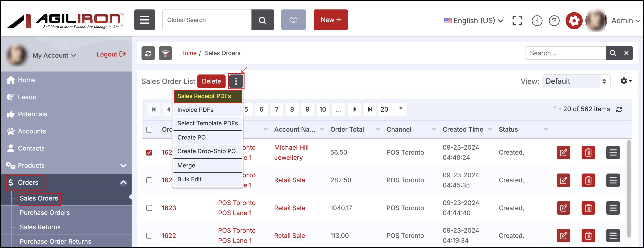This screenshot has width=644, height=248.
Task: Click the list search magnifier icon
Action: pos(613,53)
